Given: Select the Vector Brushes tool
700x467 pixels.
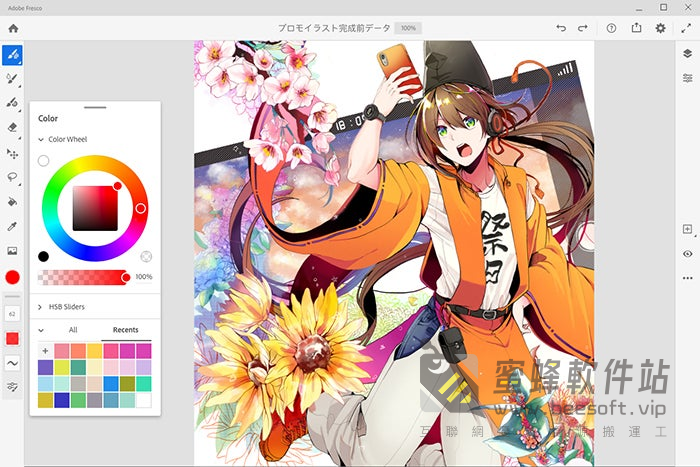Looking at the screenshot, I should pos(12,103).
